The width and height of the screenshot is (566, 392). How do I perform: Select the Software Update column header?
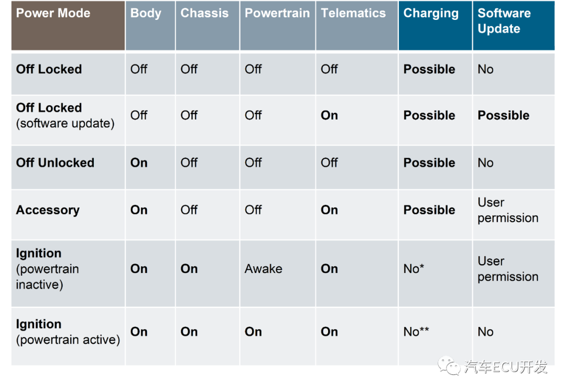point(504,21)
